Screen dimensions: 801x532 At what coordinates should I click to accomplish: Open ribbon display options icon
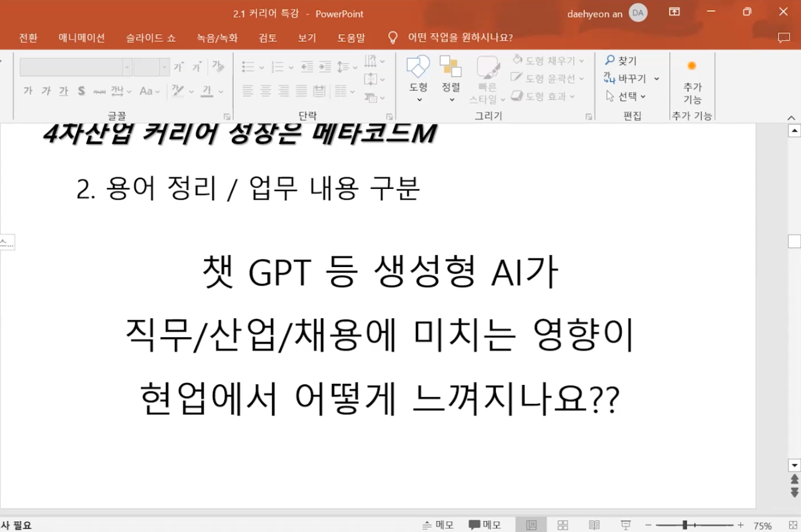click(674, 12)
